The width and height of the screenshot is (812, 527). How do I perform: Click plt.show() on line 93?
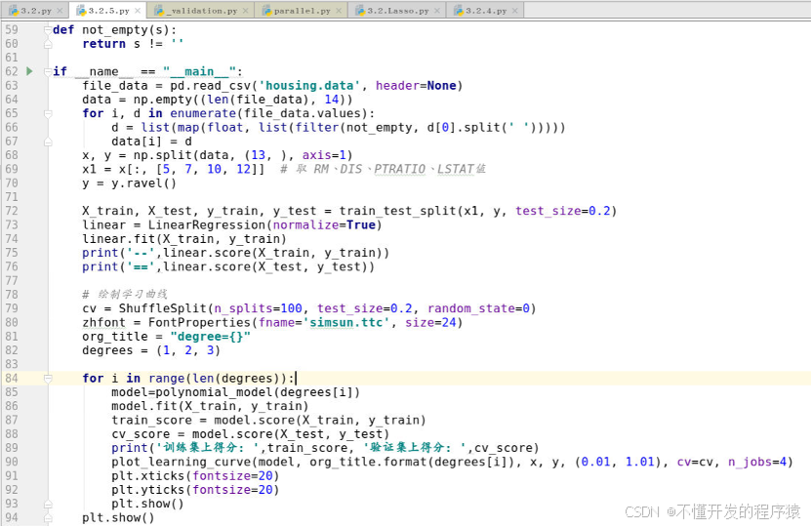pos(147,504)
